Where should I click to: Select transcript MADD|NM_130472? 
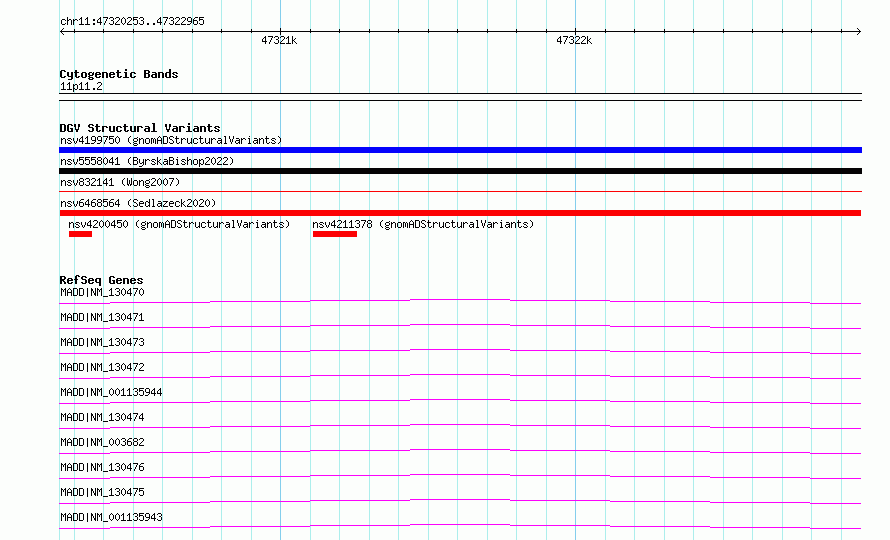click(102, 367)
